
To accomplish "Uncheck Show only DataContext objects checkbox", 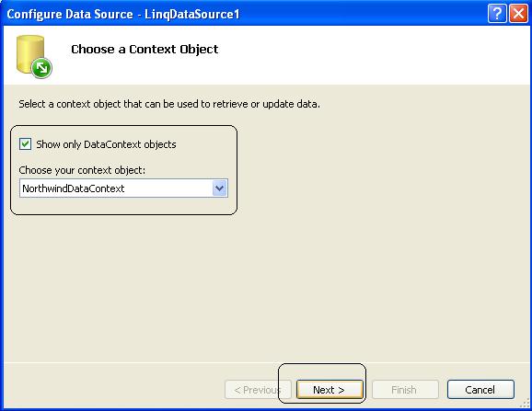I will coord(25,144).
